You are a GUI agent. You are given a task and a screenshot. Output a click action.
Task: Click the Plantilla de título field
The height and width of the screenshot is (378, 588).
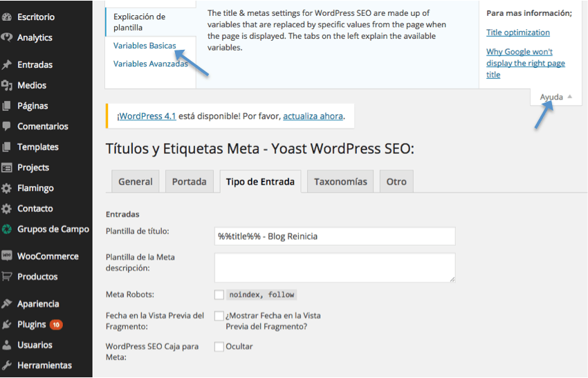335,236
